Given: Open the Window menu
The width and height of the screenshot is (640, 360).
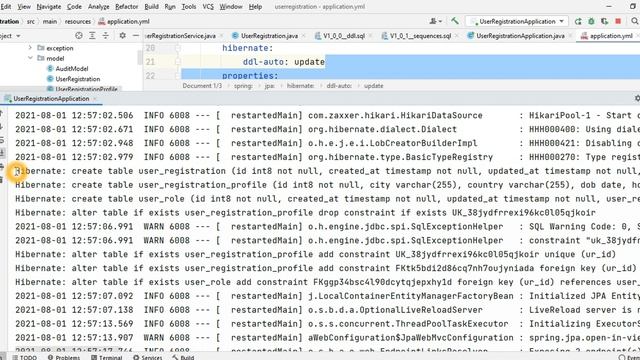Looking at the screenshot, I should (231, 7).
